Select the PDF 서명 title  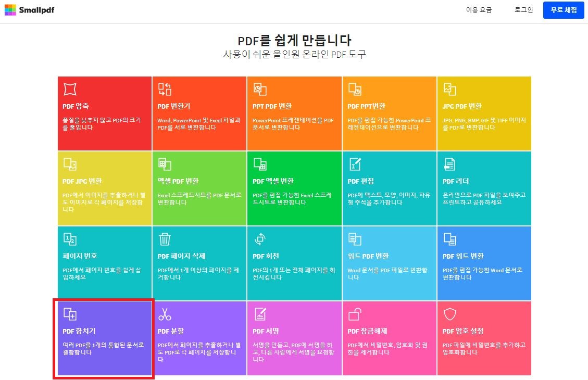[266, 331]
